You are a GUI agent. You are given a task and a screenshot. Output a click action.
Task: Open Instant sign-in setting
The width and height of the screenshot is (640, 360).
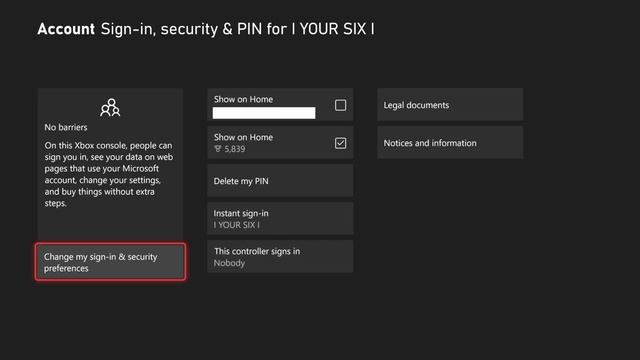click(280, 219)
